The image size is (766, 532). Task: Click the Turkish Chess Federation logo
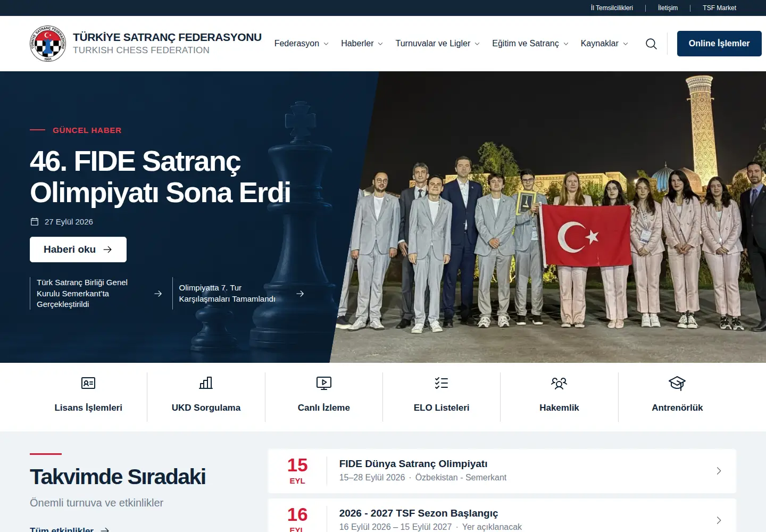[48, 44]
